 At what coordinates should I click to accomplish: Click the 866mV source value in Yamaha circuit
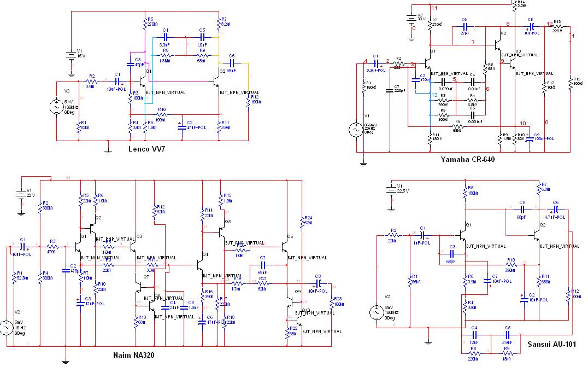[x=371, y=125]
